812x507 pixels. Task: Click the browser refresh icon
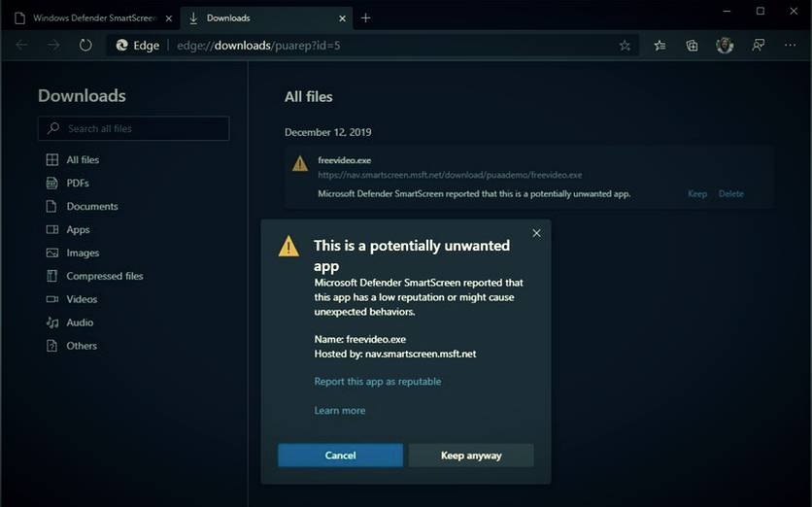pos(85,45)
